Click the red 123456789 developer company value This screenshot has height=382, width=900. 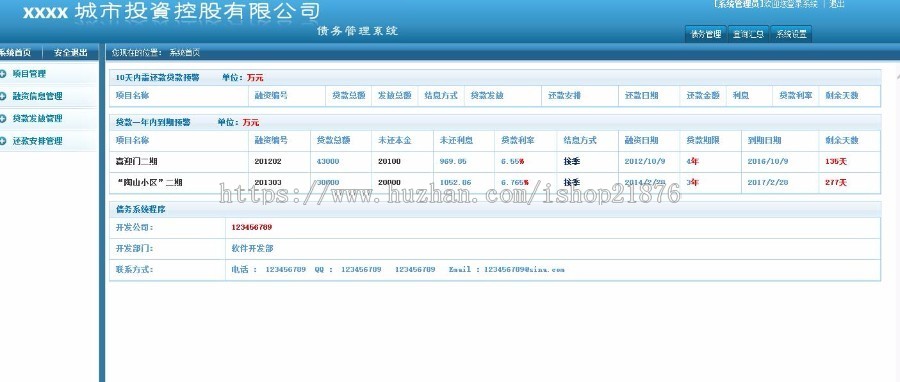click(252, 227)
